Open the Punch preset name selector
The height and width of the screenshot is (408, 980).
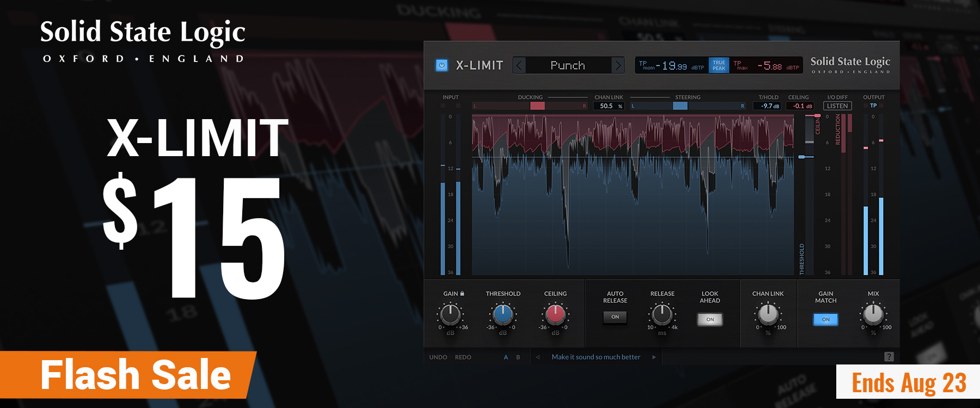568,65
